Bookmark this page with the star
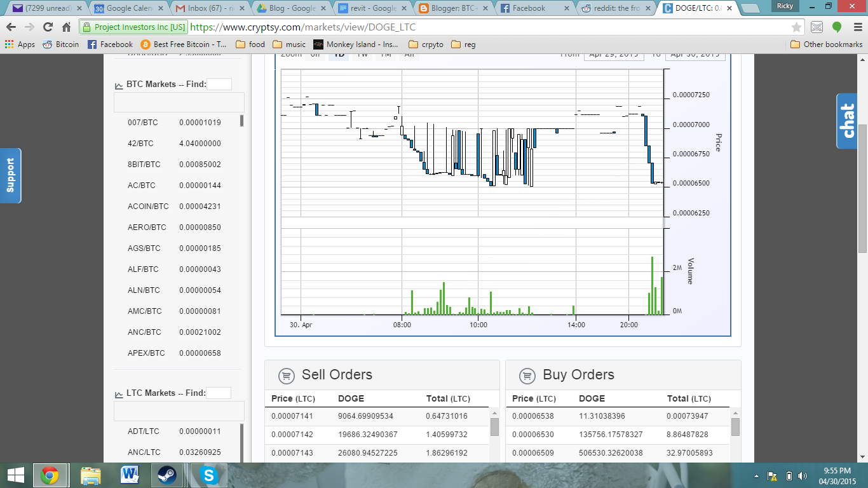This screenshot has width=868, height=488. (x=796, y=27)
